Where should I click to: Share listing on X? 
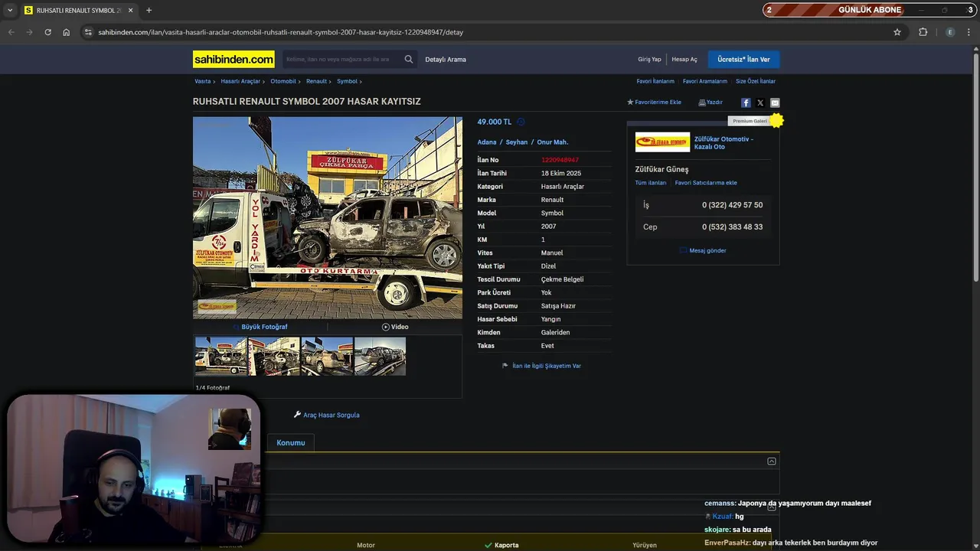point(760,103)
